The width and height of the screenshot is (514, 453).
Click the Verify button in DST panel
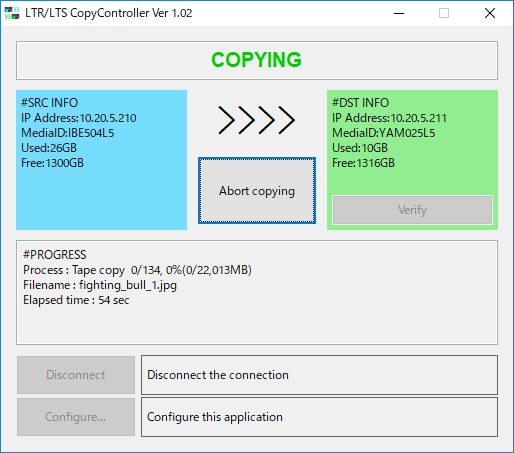coord(412,210)
